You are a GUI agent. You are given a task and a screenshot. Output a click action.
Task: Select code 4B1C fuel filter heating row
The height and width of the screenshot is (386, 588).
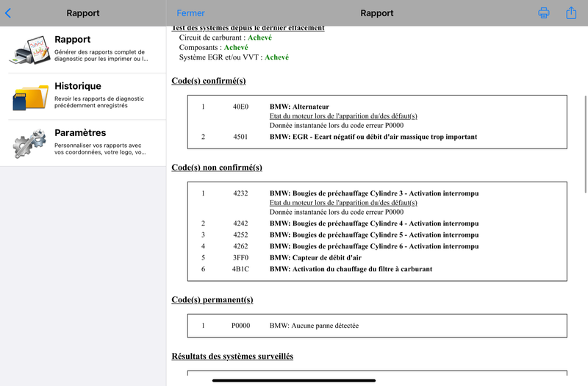(377, 269)
